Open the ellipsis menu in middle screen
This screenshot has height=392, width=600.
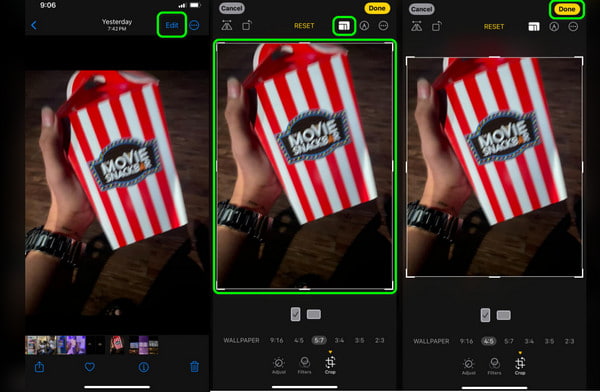pos(383,26)
